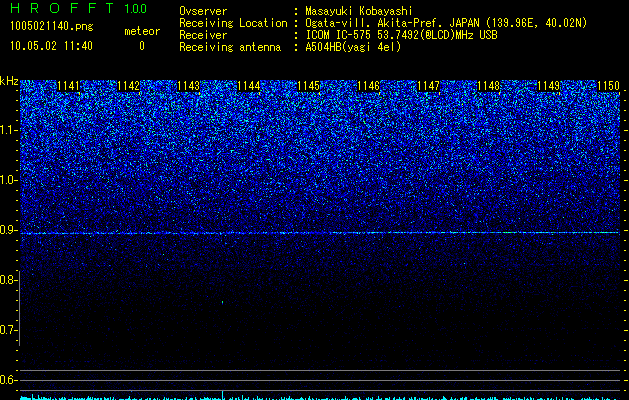Viewport: 629px width, 400px height.
Task: Click the 1143 time marker
Action: [x=189, y=86]
